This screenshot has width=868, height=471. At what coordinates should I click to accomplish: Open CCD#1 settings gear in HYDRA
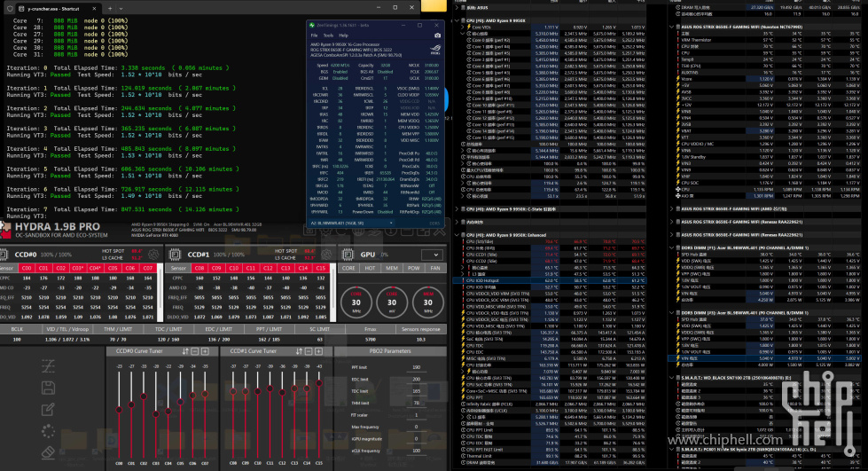click(326, 255)
